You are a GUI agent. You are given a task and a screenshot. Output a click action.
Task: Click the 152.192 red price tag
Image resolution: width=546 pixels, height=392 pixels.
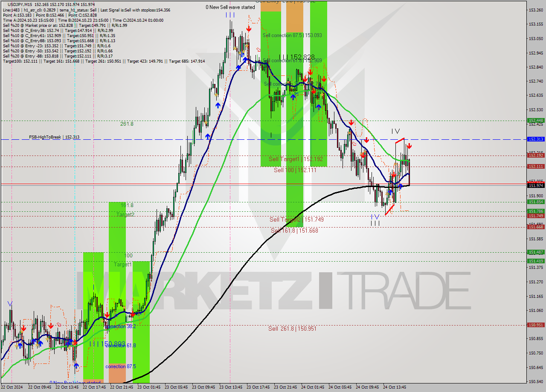[x=536, y=156]
